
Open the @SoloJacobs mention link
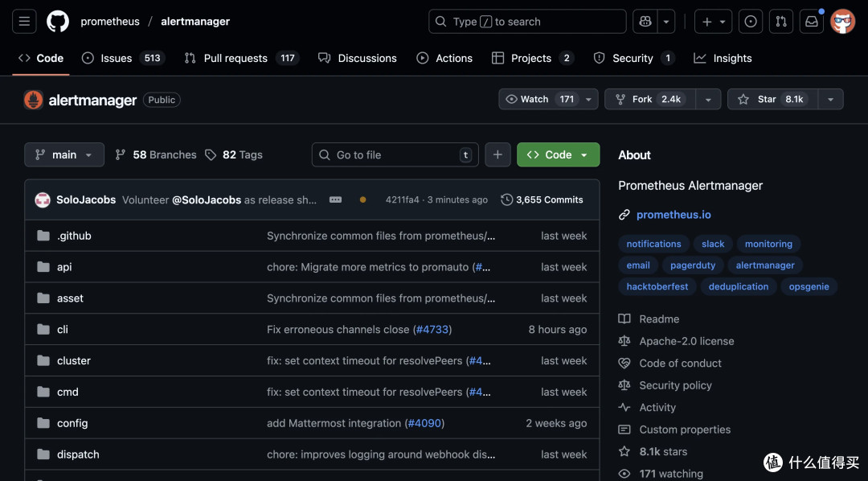(207, 199)
